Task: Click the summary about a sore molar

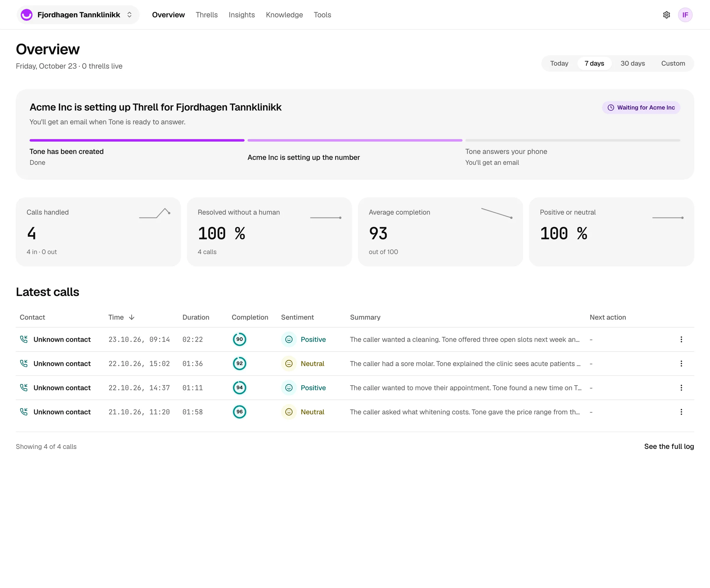Action: coord(465,363)
